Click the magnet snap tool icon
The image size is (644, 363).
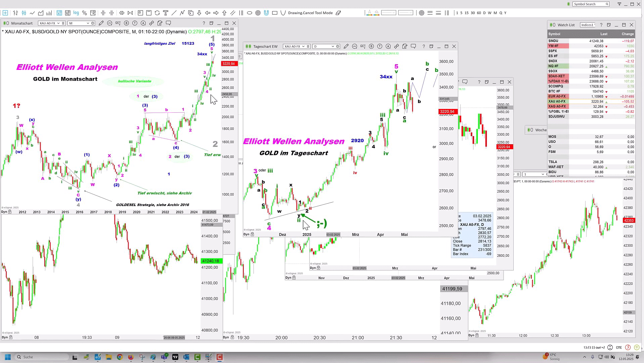[266, 13]
